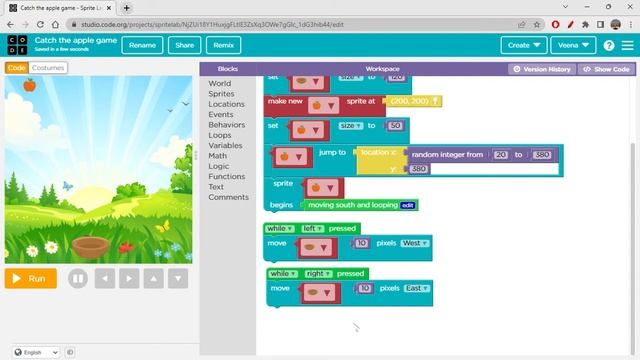Screen dimensions: 640x360
Task: Open the West direction dropdown
Action: [415, 243]
